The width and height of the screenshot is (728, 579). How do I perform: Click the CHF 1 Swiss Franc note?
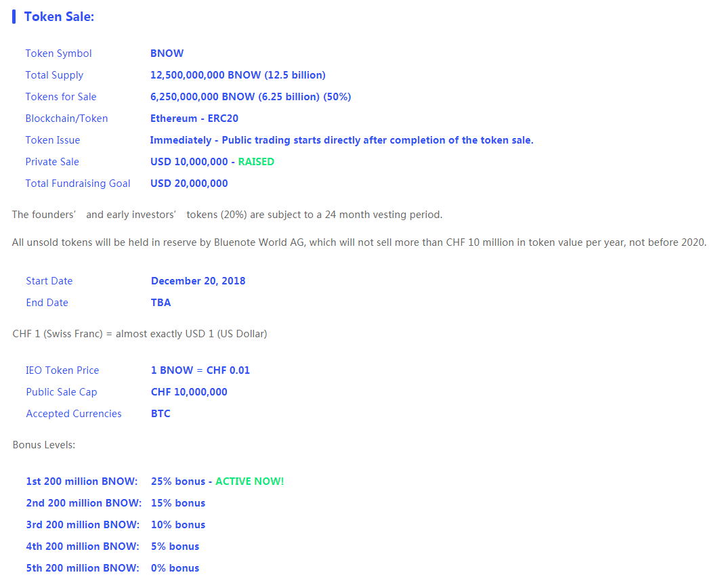[140, 334]
